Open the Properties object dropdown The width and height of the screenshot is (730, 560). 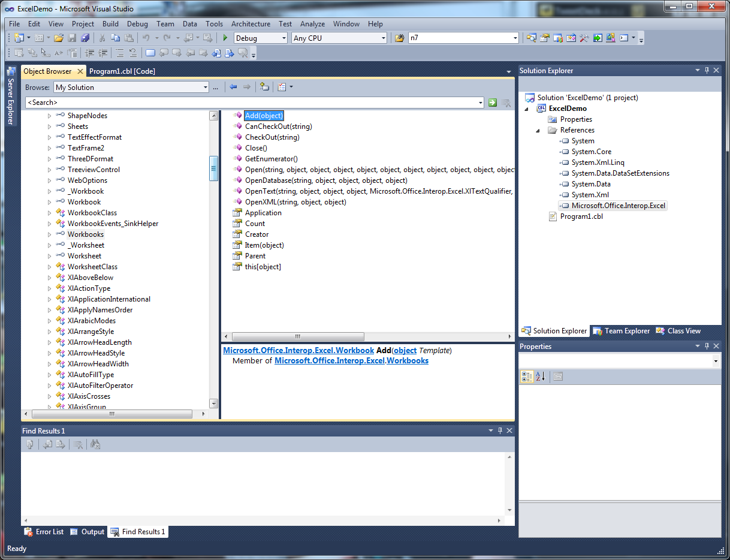click(716, 361)
